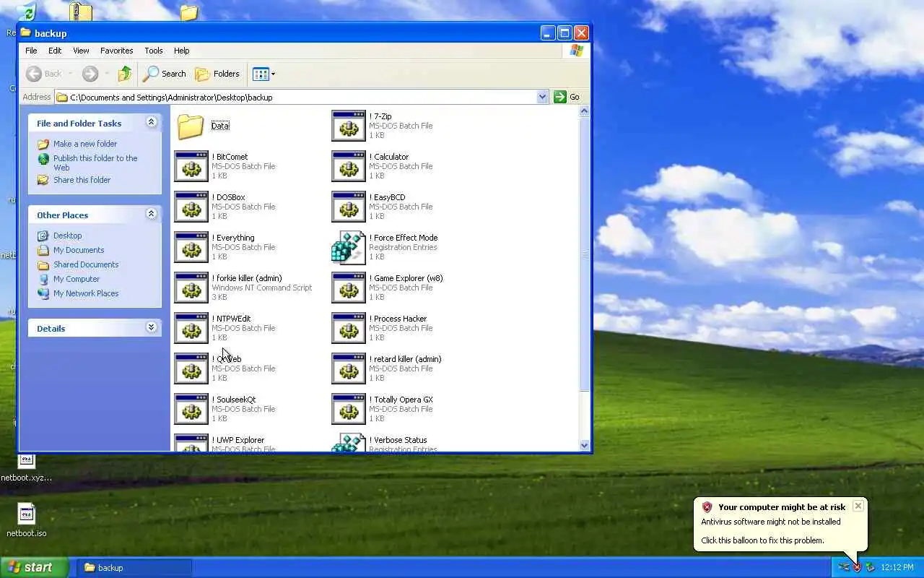Click the Back navigation button
The height and width of the screenshot is (578, 924).
[x=44, y=74]
